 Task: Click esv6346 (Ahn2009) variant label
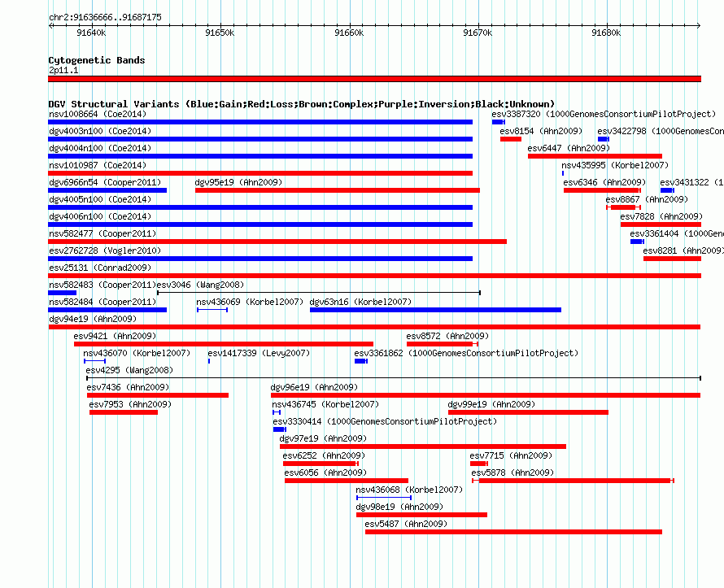point(604,182)
